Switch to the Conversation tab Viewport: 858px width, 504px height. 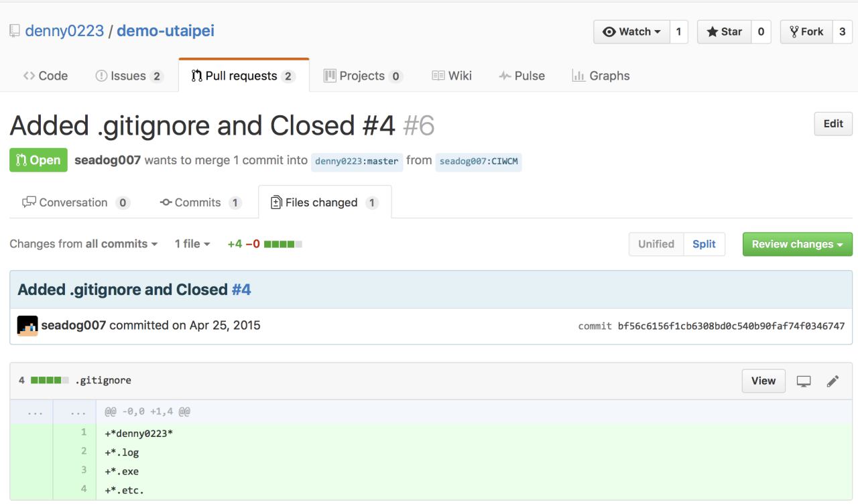pos(76,202)
